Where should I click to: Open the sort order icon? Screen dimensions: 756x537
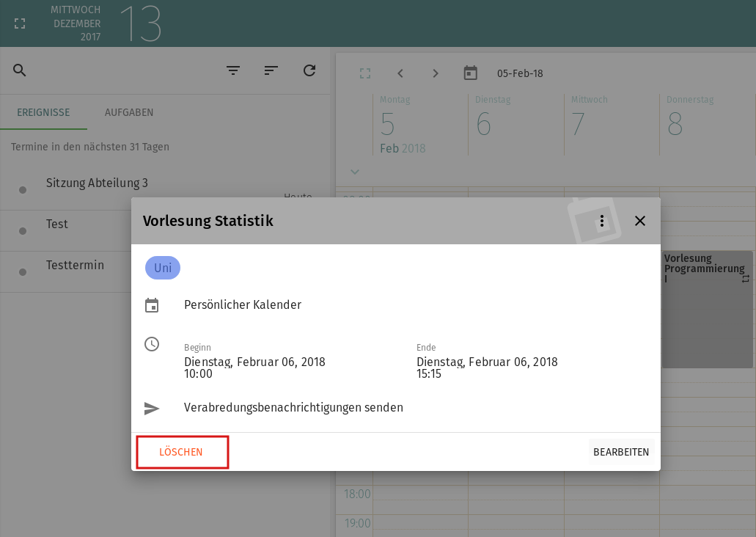click(x=271, y=70)
